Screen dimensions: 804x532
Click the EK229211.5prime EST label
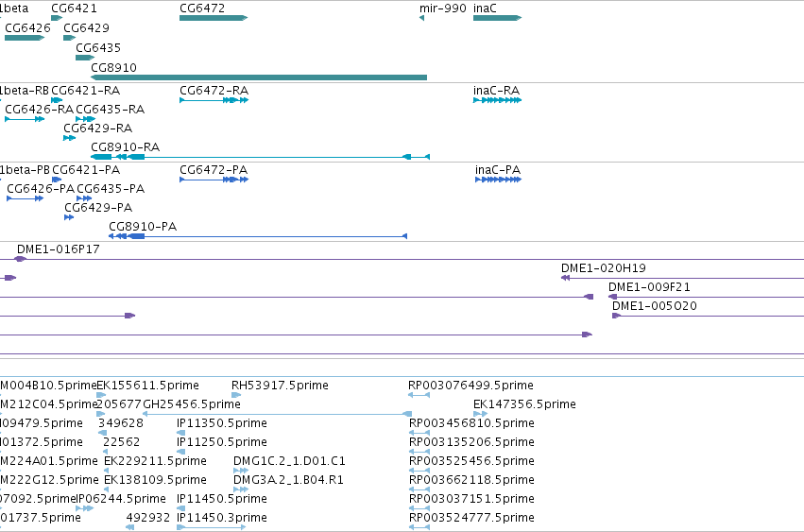tap(155, 461)
